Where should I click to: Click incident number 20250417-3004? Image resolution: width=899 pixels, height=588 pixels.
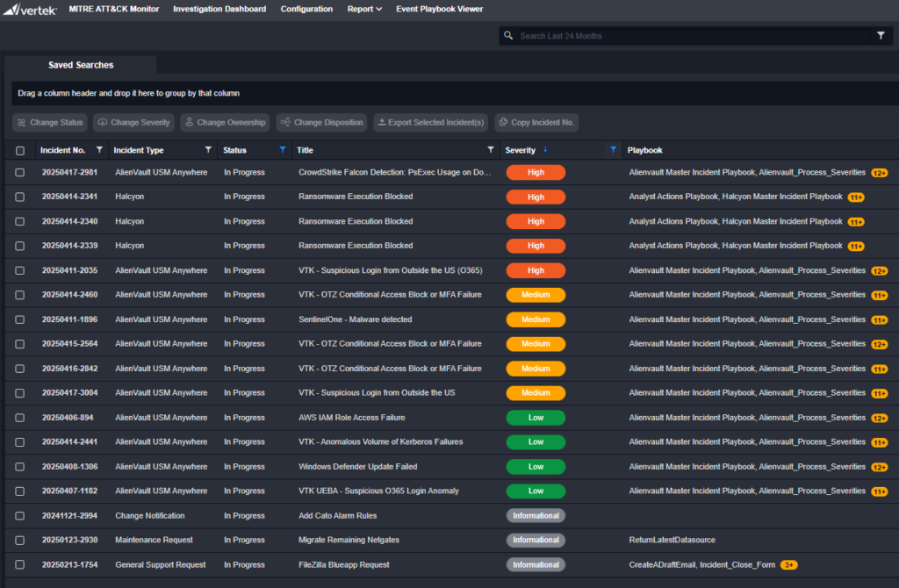[70, 393]
